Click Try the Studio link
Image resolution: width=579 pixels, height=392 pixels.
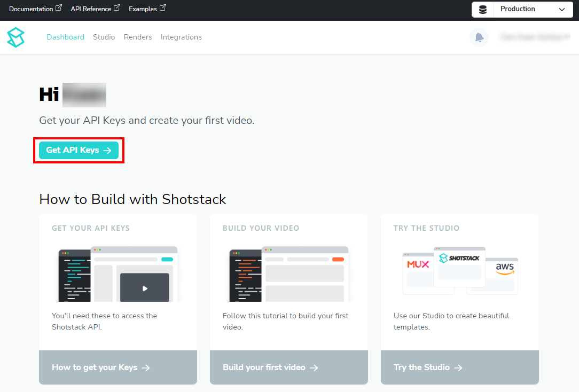pyautogui.click(x=428, y=367)
